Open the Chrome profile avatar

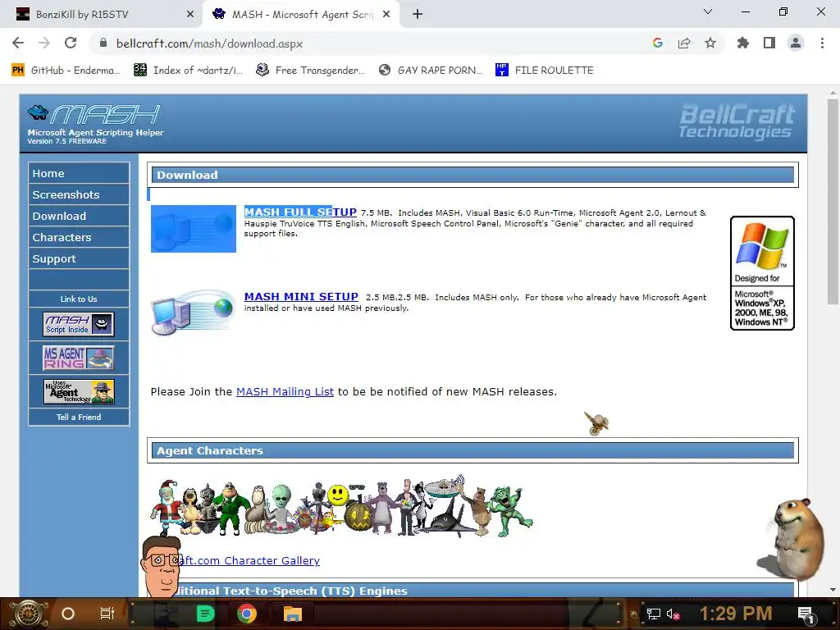pyautogui.click(x=796, y=43)
